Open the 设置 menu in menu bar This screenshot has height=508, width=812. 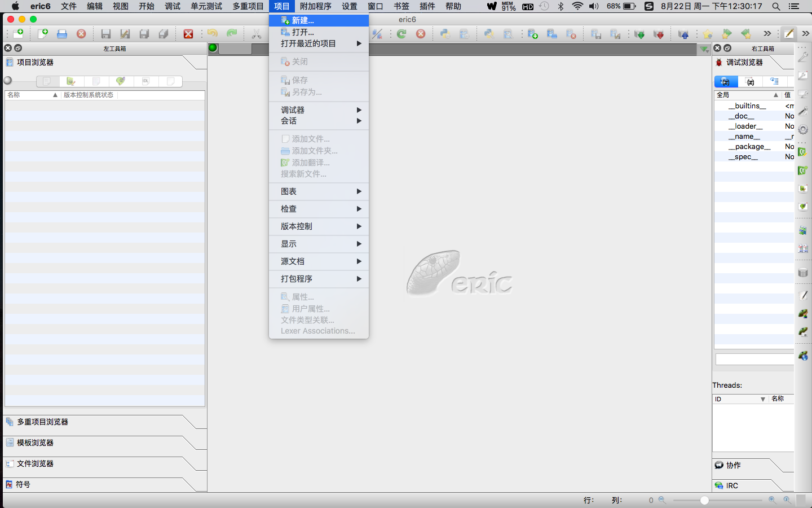350,6
